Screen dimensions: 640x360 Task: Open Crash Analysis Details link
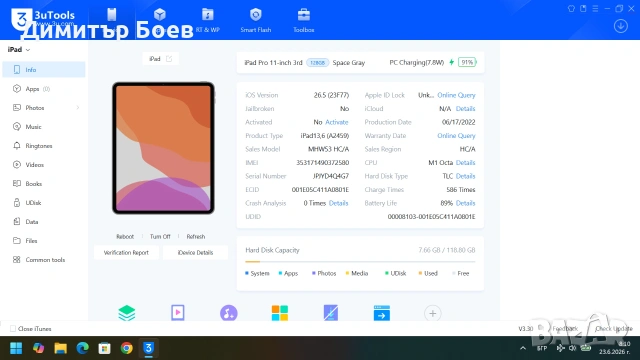[338, 203]
